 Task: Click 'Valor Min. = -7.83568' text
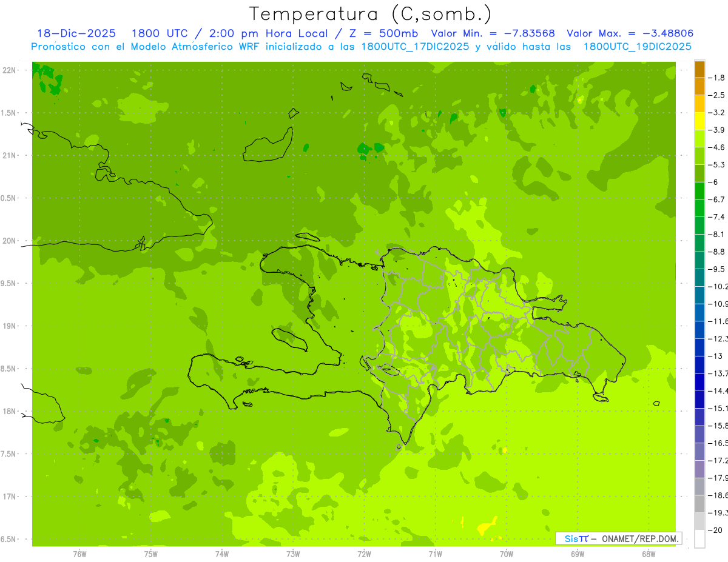click(493, 34)
